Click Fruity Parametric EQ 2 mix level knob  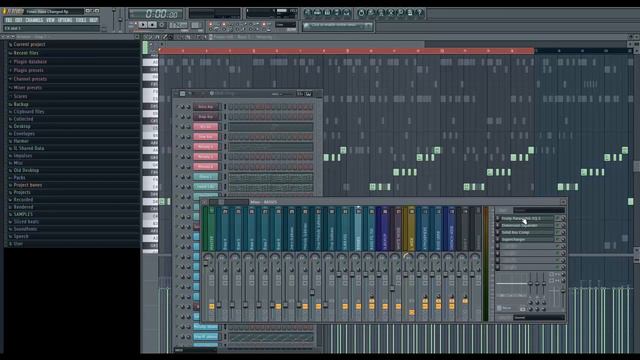pos(563,218)
